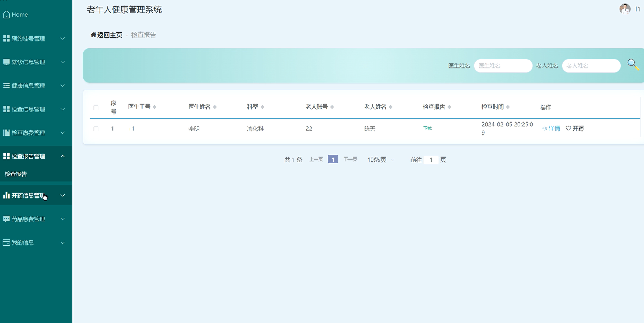Click the 我的信息 card icon
Image resolution: width=644 pixels, height=323 pixels.
6,243
